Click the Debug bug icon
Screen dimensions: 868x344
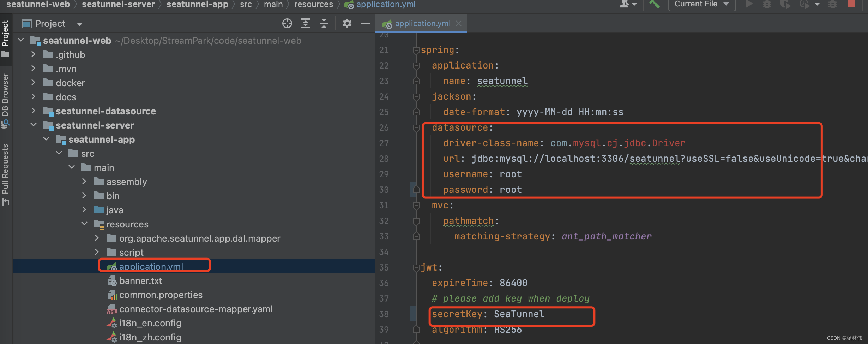767,4
